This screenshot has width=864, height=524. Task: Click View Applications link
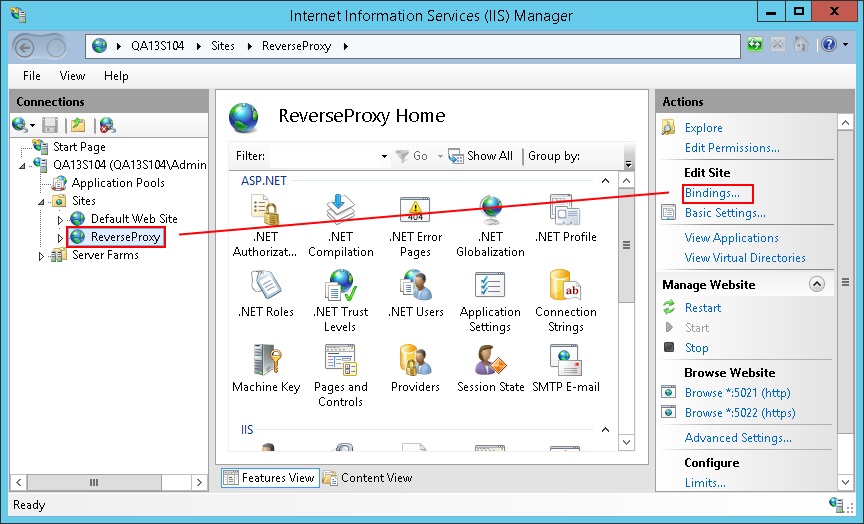731,237
